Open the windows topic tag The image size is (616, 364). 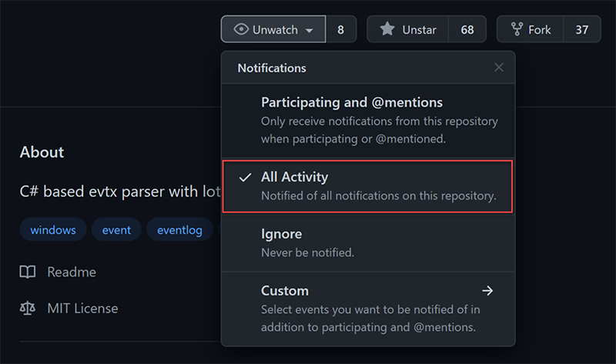pyautogui.click(x=53, y=229)
